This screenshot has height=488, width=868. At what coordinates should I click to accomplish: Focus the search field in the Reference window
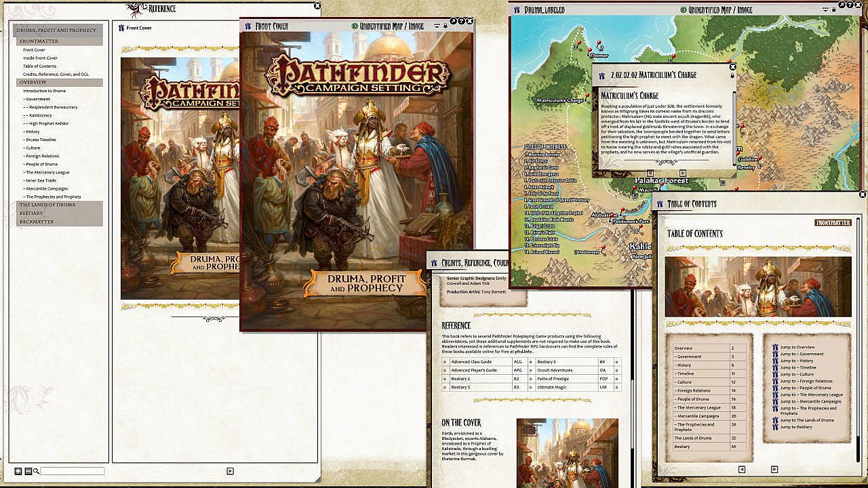tap(73, 471)
